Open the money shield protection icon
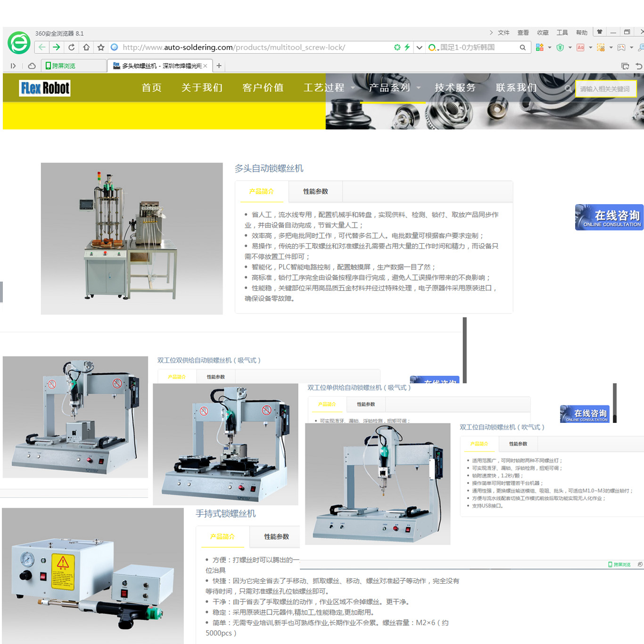Screen dimensions: 644x644 coord(560,47)
